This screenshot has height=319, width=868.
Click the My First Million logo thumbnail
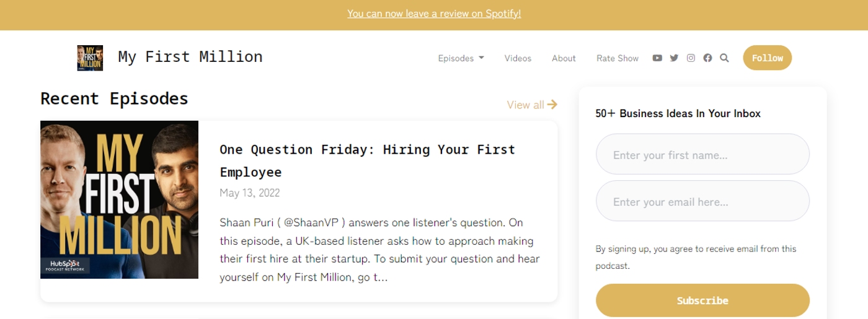pyautogui.click(x=90, y=58)
